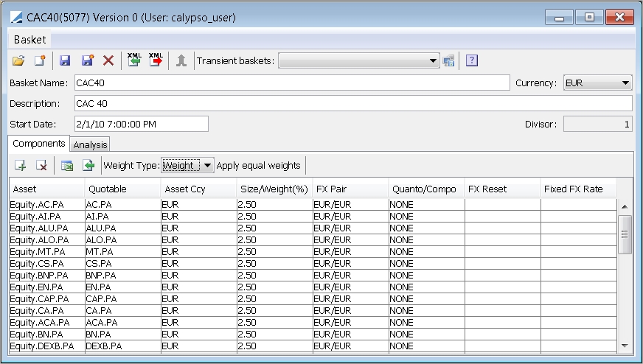Click the Basket Name field
The image size is (643, 364).
click(x=292, y=83)
